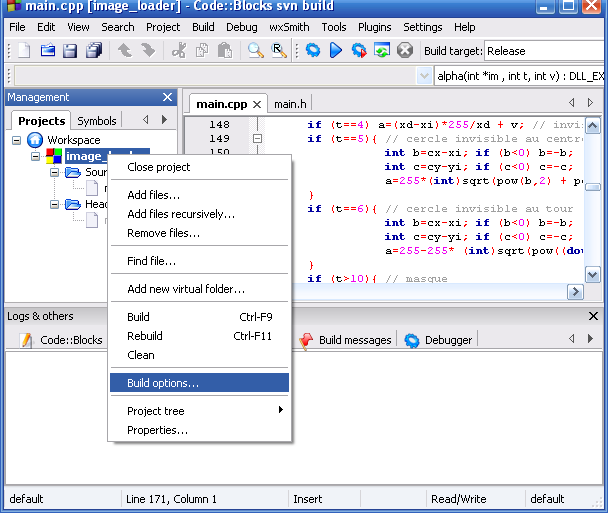The image size is (608, 513).
Task: Select Add files recursively... entry
Action: coord(199,214)
